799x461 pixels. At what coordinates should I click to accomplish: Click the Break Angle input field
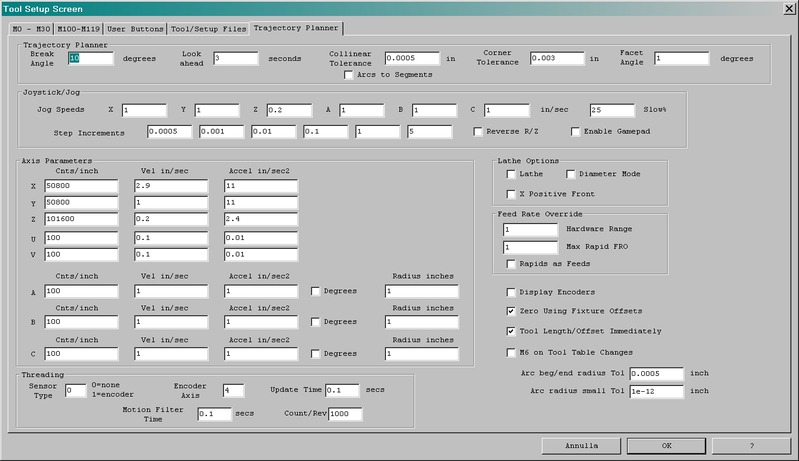pos(91,59)
